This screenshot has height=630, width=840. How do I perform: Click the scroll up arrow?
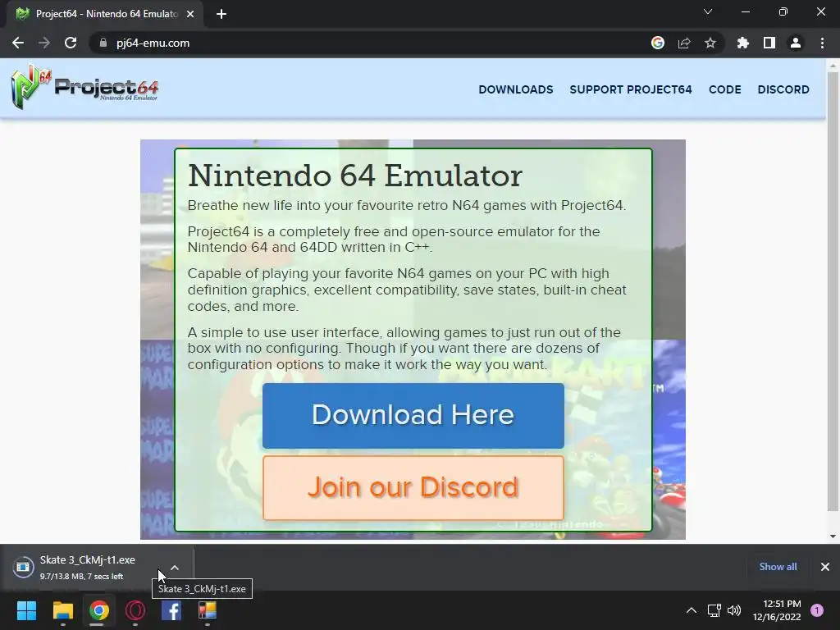click(833, 66)
